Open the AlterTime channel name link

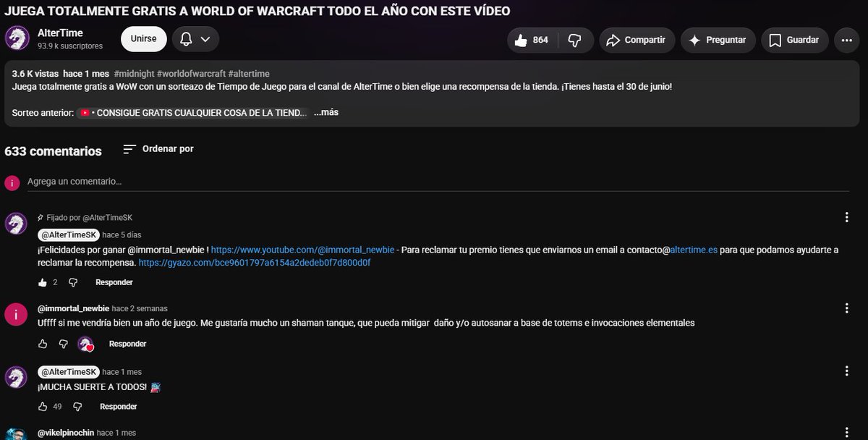tap(60, 33)
